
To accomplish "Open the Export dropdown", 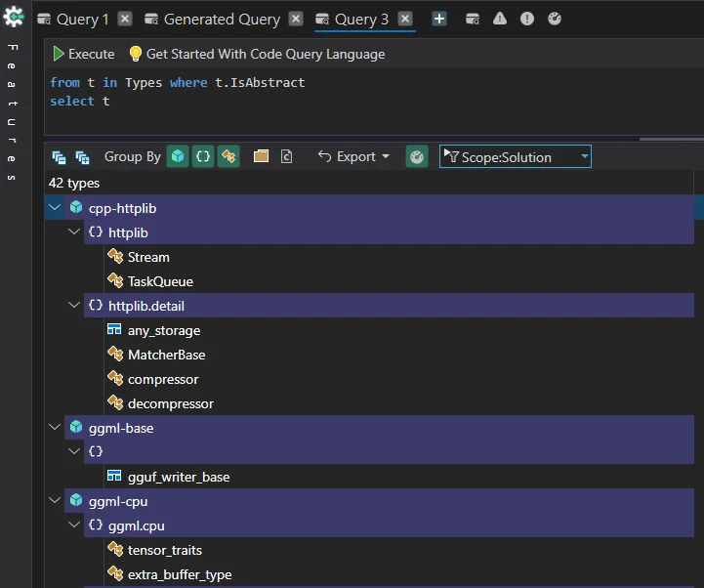I will coord(353,156).
